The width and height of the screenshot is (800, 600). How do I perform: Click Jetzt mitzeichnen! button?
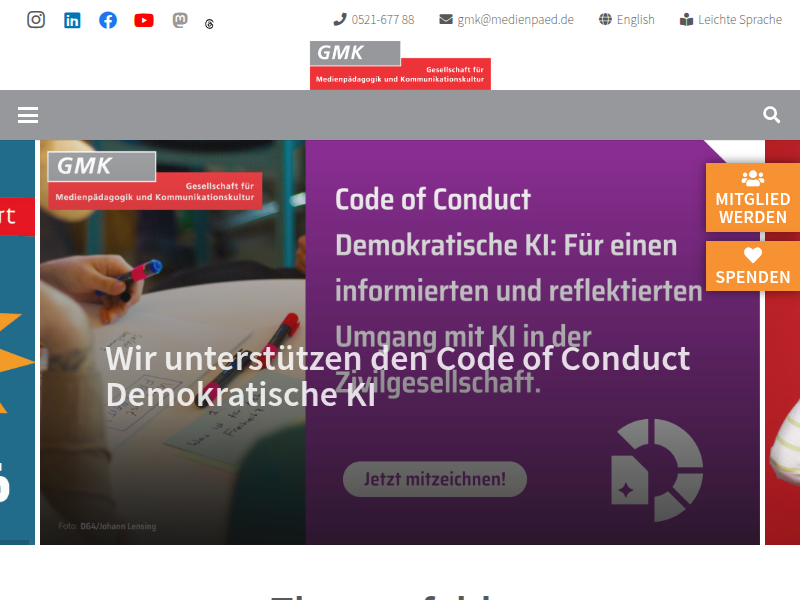tap(435, 479)
